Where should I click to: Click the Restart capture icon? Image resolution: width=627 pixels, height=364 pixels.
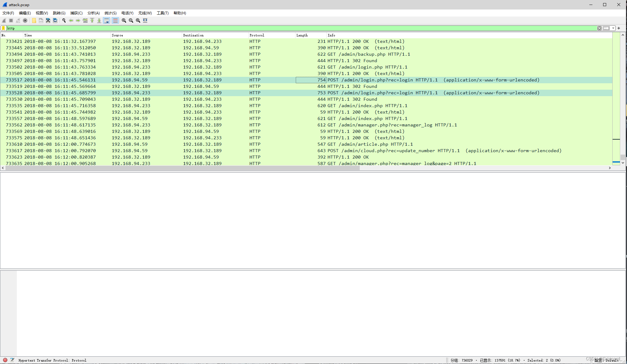click(18, 21)
